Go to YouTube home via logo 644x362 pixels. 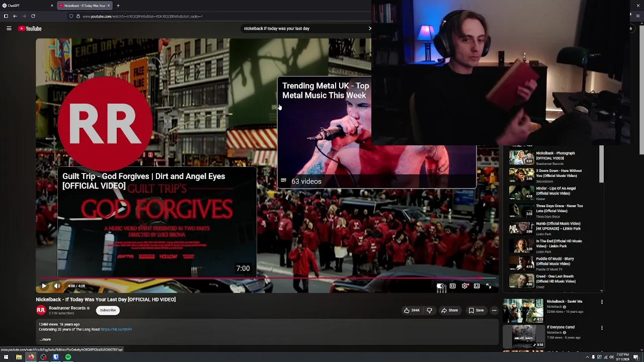click(30, 29)
